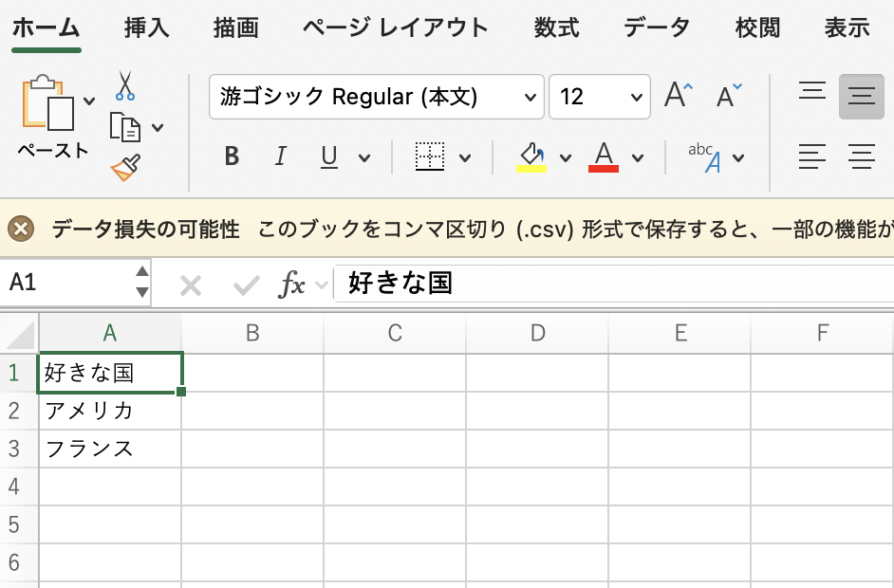Click the insert function fx icon

coord(291,284)
